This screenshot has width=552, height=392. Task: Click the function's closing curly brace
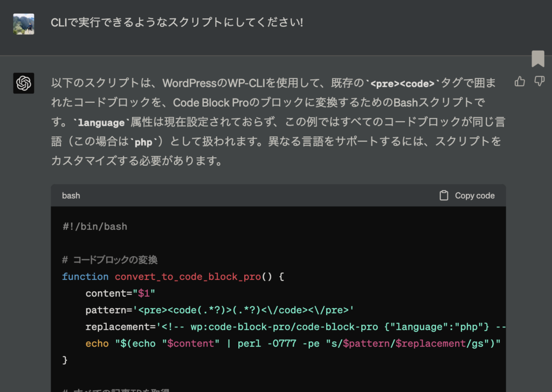tap(65, 360)
